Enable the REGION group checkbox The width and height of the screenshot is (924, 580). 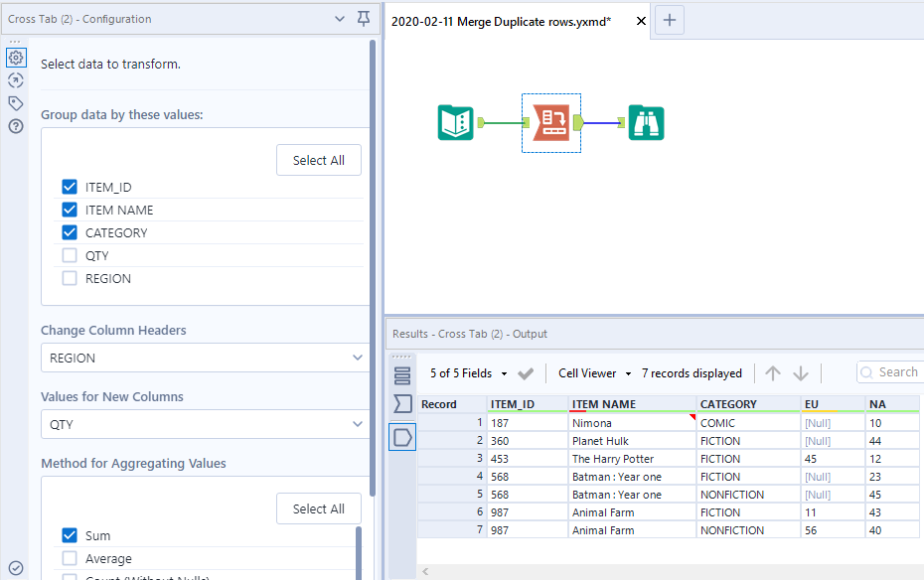pos(70,278)
